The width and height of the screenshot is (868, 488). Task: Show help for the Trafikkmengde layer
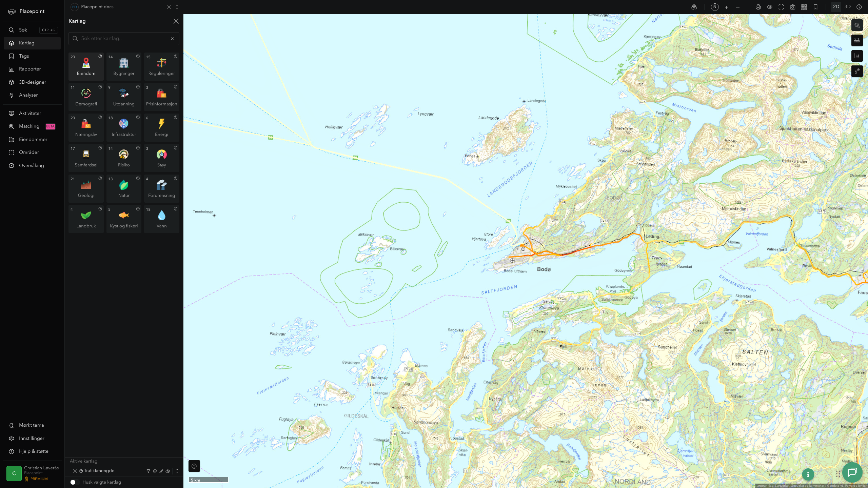pos(81,471)
